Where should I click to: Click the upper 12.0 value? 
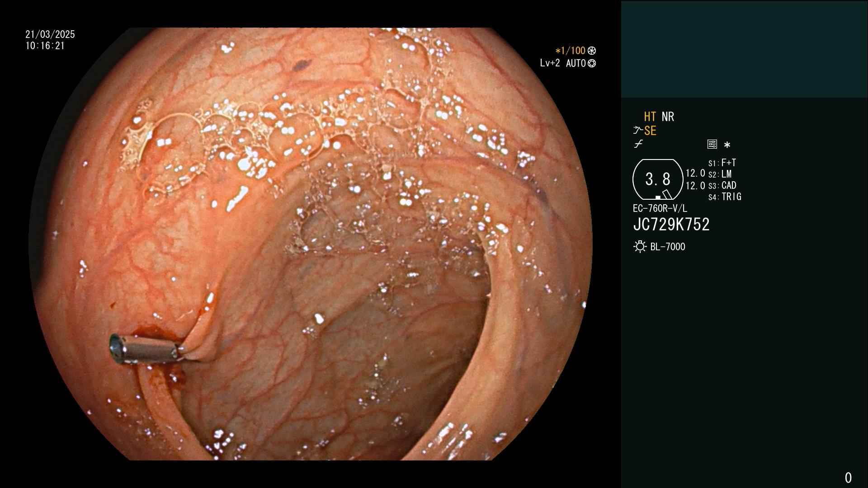pos(695,173)
